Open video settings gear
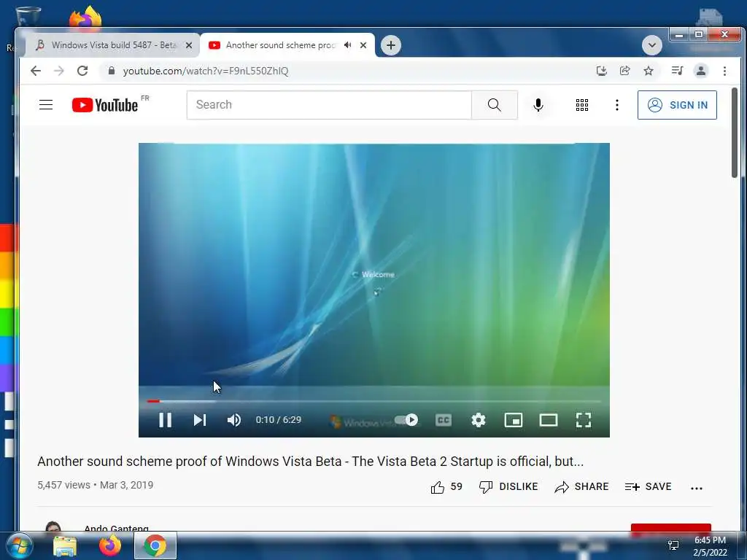This screenshot has width=747, height=560. [x=479, y=420]
